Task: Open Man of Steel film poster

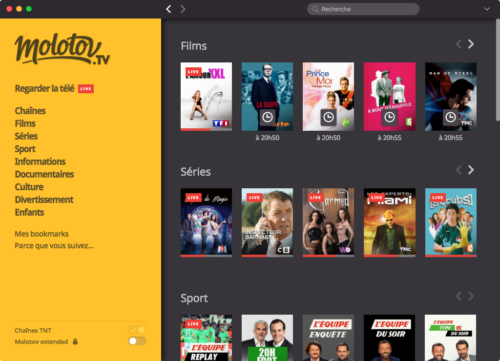Action: coord(451,96)
